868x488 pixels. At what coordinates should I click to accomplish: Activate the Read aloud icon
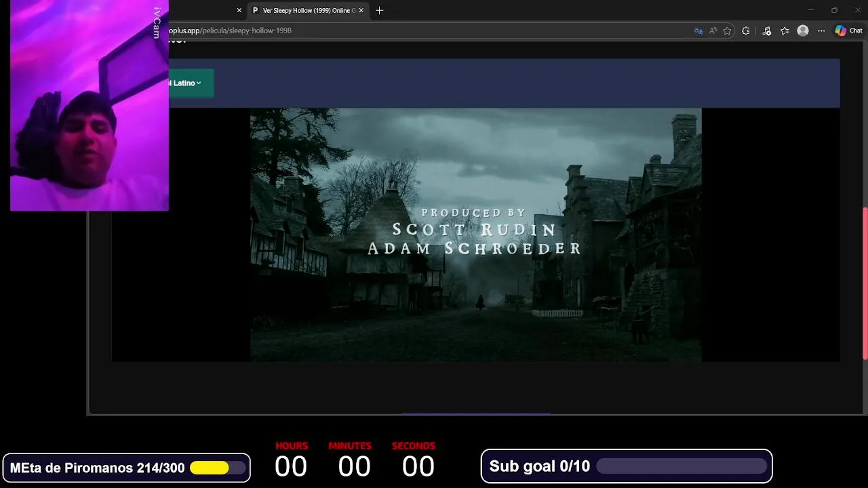(x=713, y=30)
